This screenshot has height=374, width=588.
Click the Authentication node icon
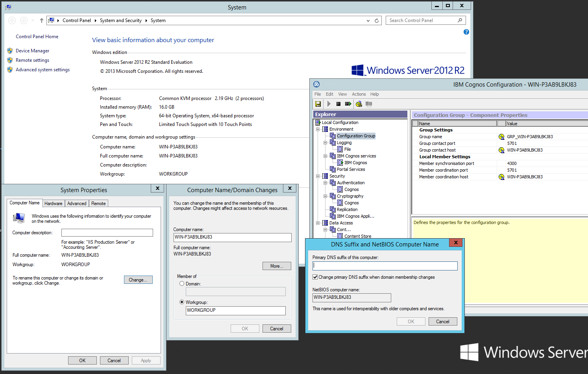click(333, 183)
